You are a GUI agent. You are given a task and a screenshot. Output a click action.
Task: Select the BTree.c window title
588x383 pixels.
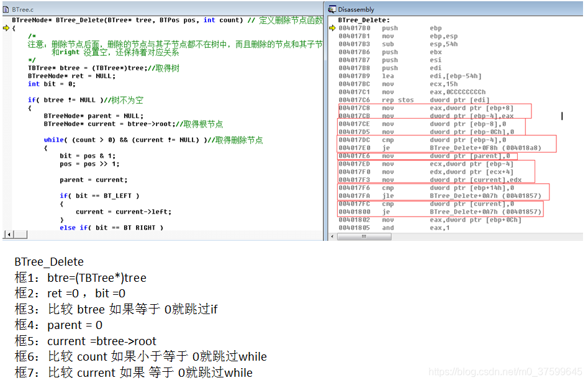point(22,9)
